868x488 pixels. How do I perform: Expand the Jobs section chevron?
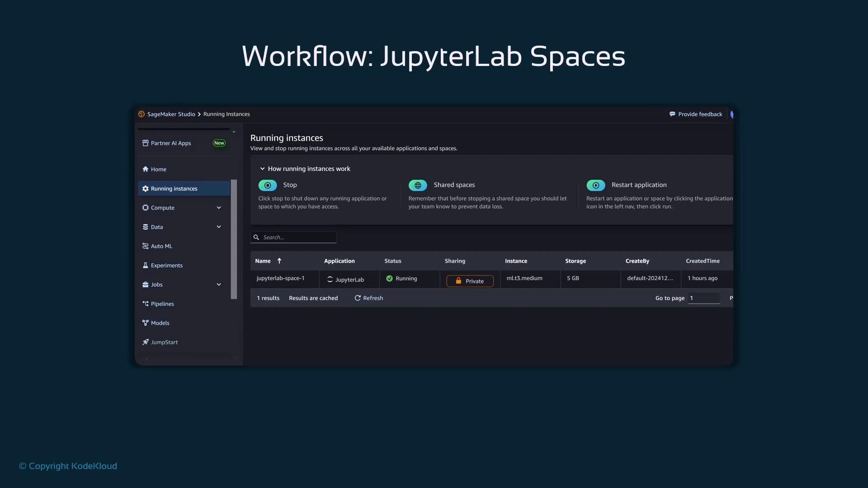click(219, 284)
